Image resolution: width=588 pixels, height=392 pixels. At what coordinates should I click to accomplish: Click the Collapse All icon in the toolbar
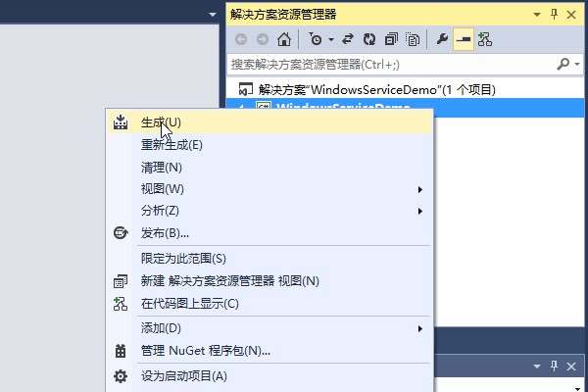[x=391, y=39]
